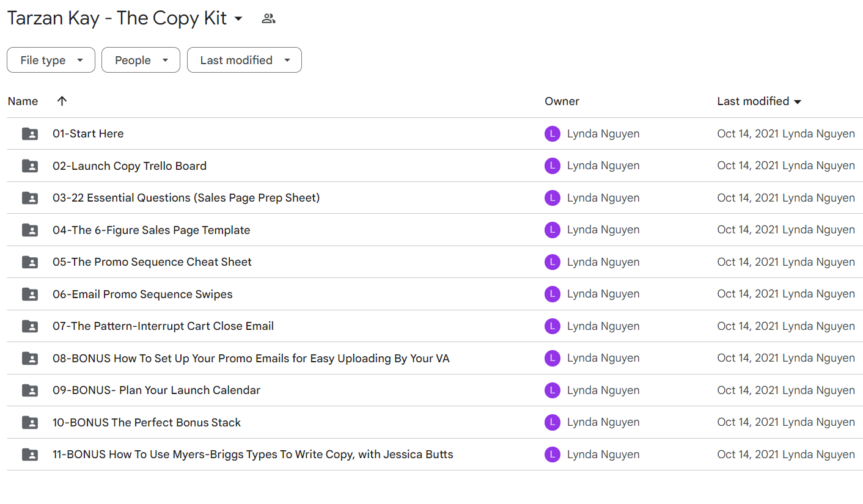Click the owner avatar in the 11-BONUS row

(x=553, y=455)
